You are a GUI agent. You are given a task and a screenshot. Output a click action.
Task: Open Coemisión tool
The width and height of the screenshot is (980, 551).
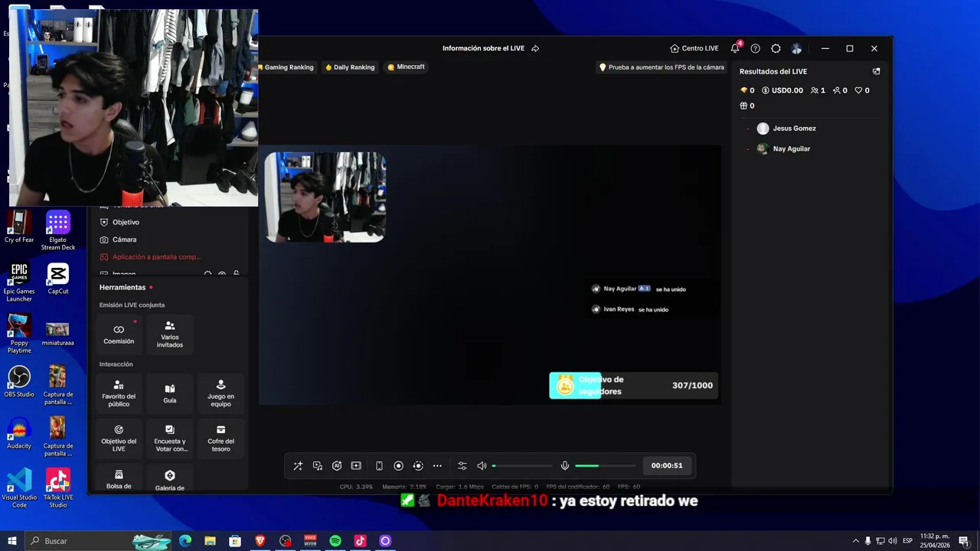[x=119, y=334]
